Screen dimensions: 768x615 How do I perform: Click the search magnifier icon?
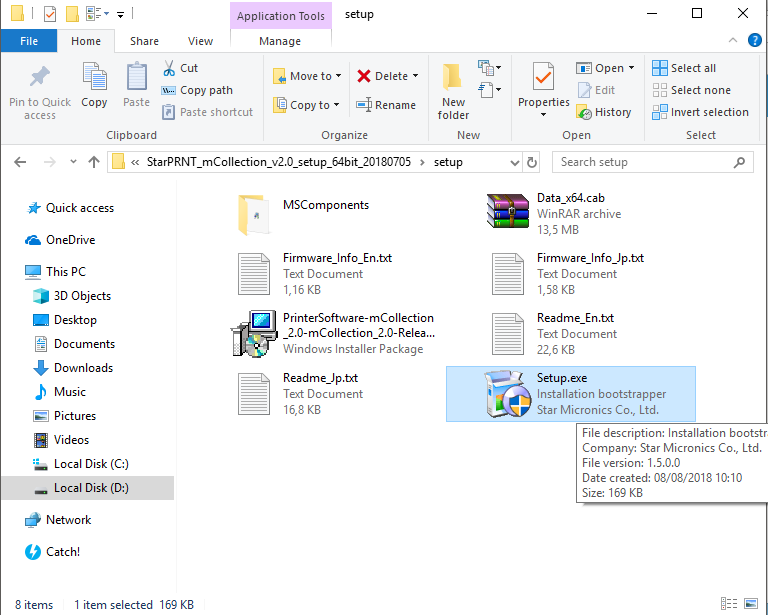tap(739, 162)
